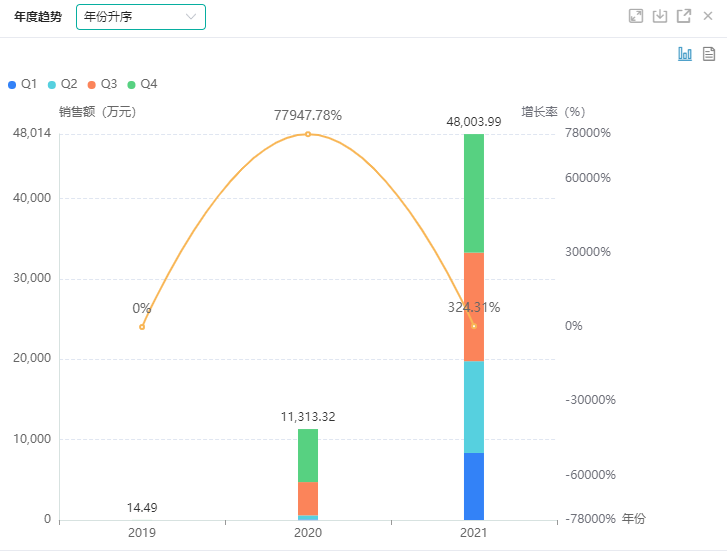Image resolution: width=727 pixels, height=551 pixels.
Task: Switch to bar chart view icon
Action: point(685,54)
